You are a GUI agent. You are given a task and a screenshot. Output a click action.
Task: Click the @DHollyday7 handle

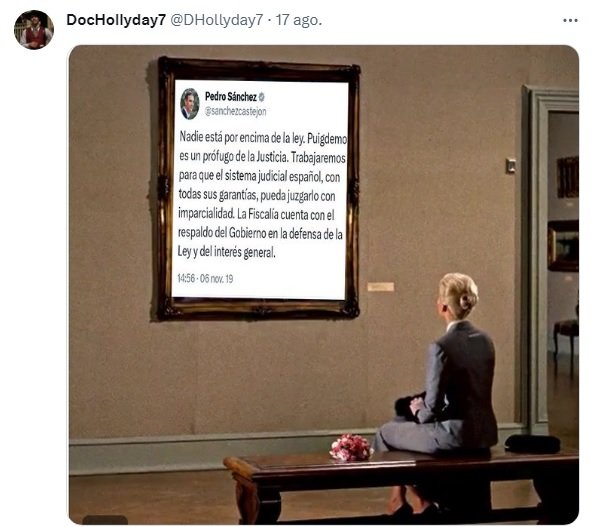coord(217,20)
